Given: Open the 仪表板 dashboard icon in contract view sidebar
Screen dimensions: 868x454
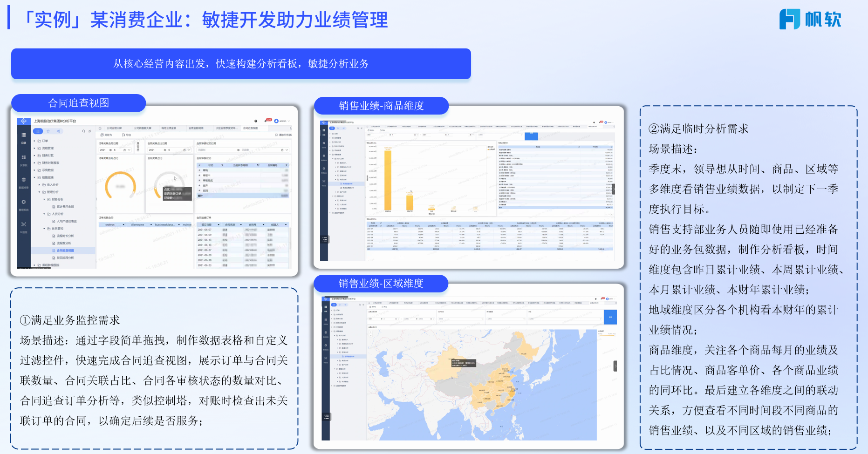Looking at the screenshot, I should (23, 157).
